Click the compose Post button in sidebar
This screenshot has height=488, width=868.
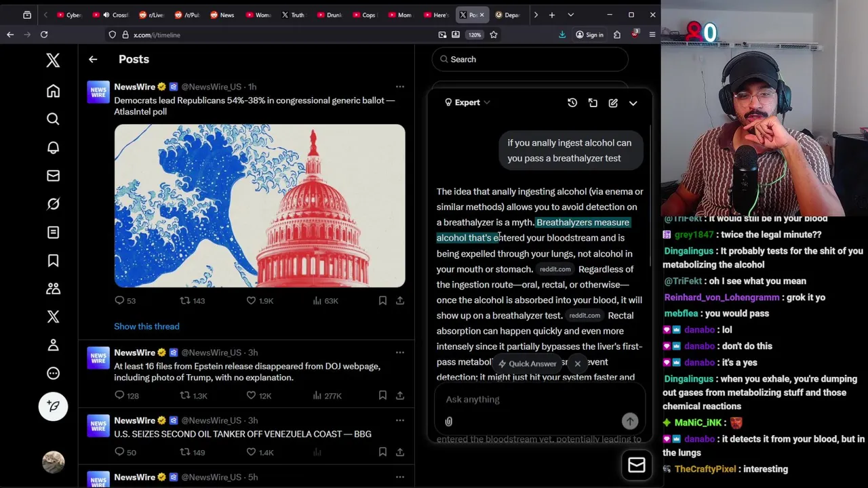[53, 406]
